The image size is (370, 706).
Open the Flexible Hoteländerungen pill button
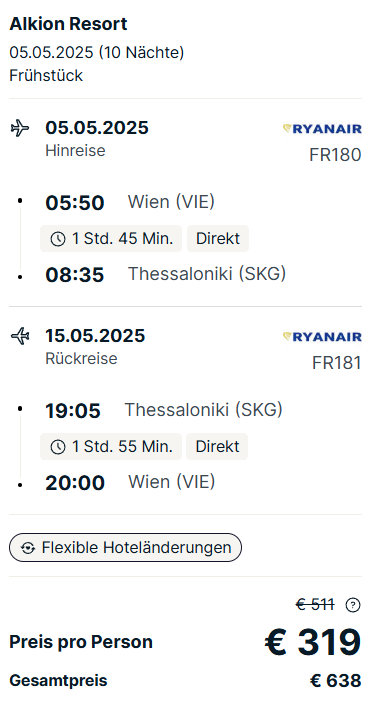(x=125, y=548)
